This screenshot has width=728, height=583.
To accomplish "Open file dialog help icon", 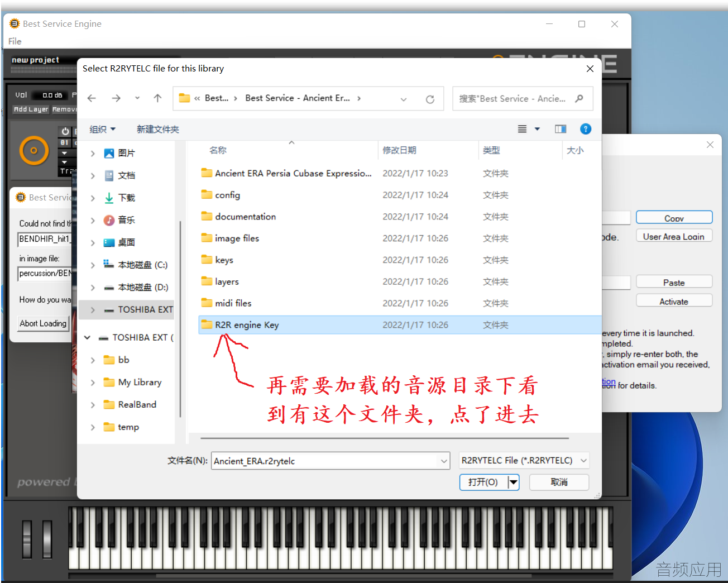I will pyautogui.click(x=586, y=129).
